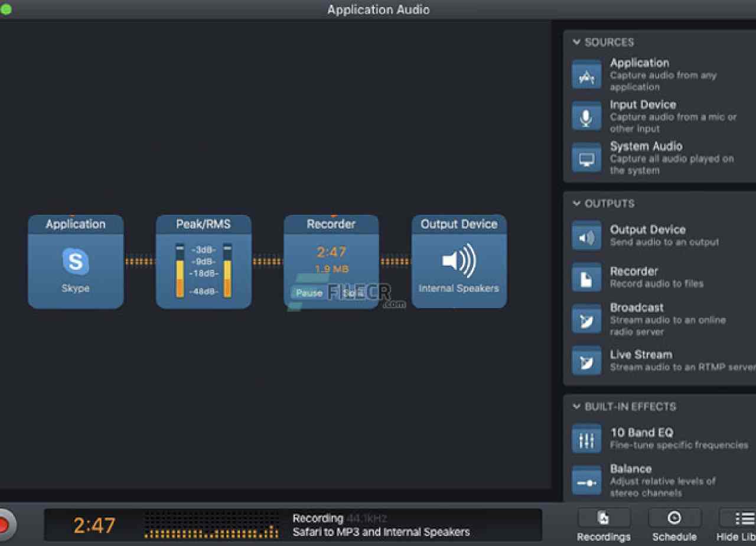This screenshot has height=546, width=756.
Task: Click the right Peak/RMS level meter
Action: pos(227,271)
